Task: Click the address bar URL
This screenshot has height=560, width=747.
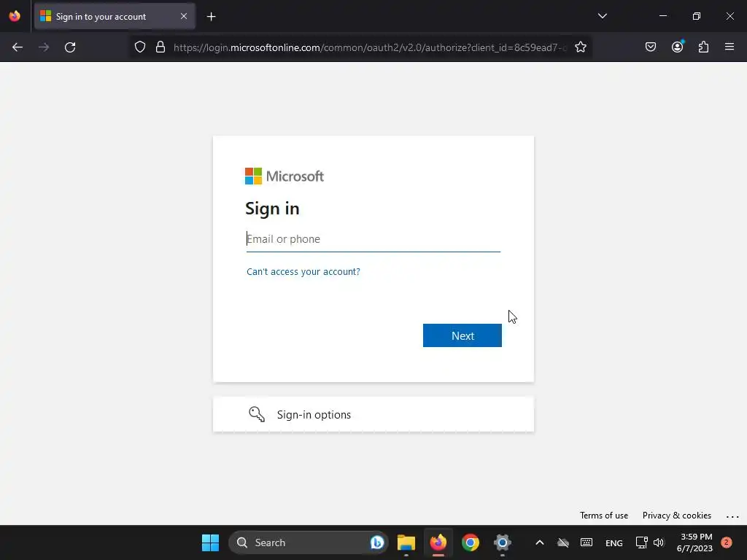Action: [370, 47]
